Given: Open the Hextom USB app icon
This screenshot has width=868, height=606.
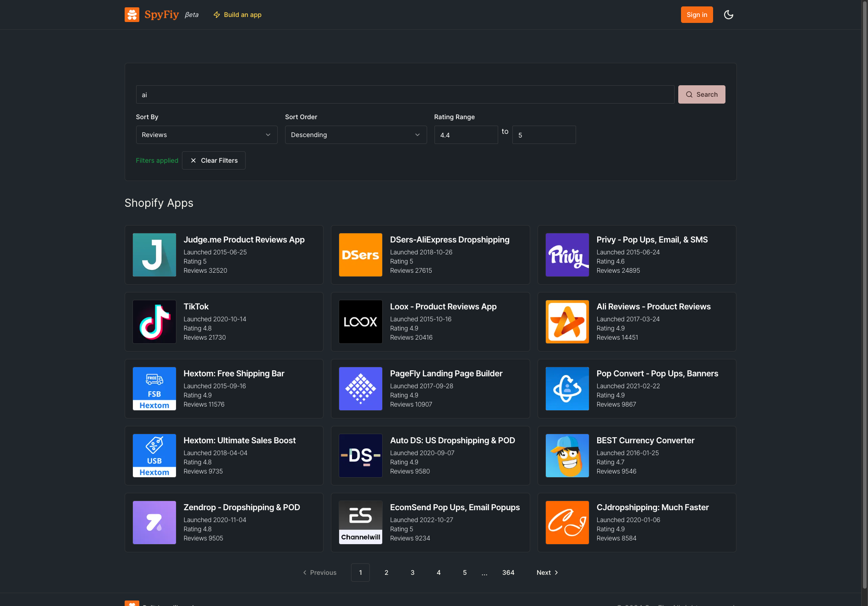Looking at the screenshot, I should tap(154, 456).
